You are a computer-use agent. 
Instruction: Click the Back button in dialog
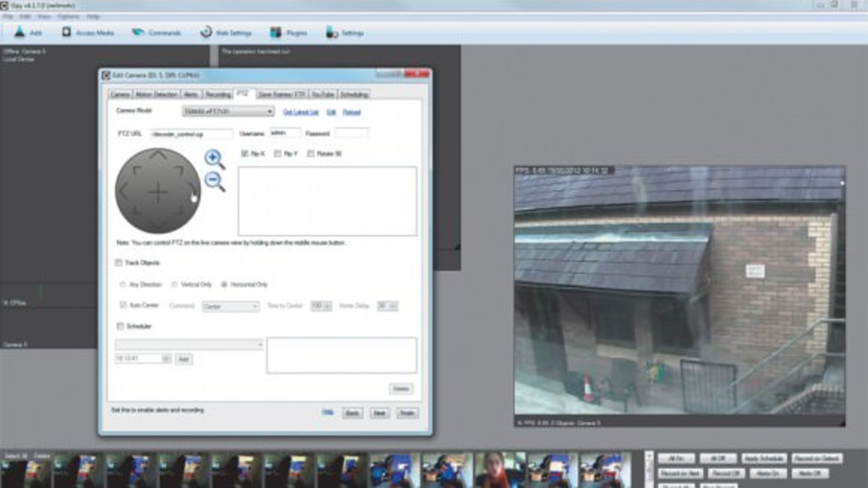pos(352,413)
